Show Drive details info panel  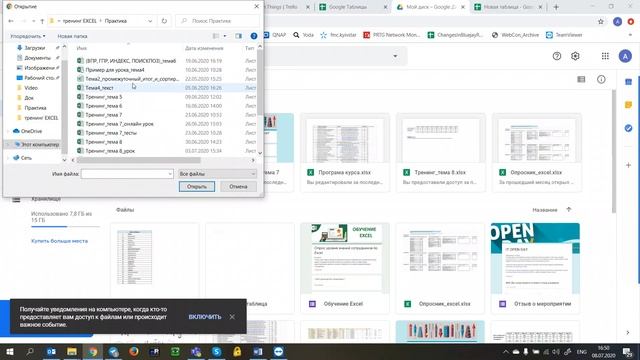[x=601, y=79]
